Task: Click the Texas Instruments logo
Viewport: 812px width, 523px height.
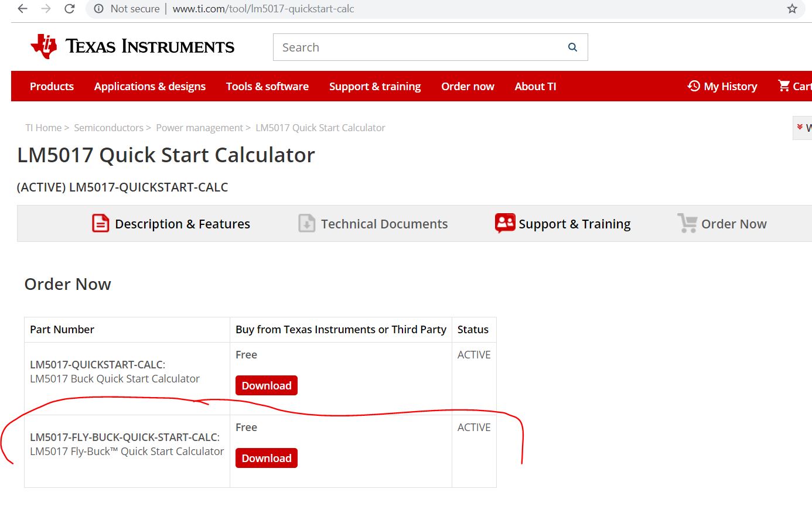Action: coord(132,46)
